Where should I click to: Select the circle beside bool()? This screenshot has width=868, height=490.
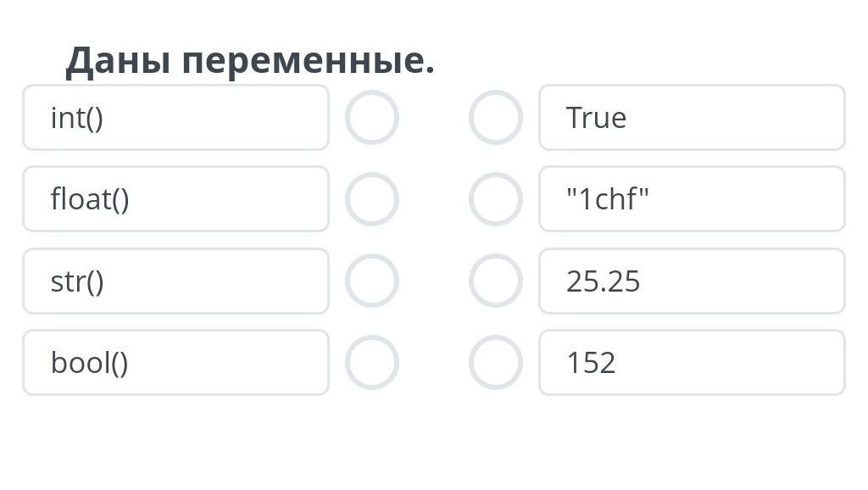click(371, 362)
